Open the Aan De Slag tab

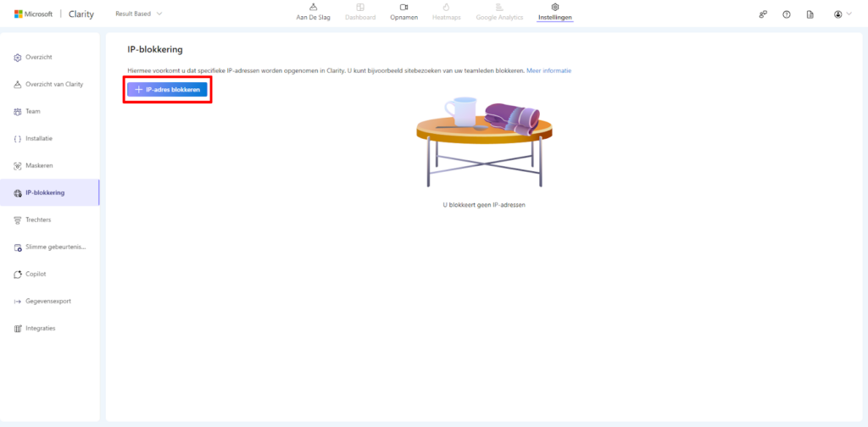click(314, 12)
